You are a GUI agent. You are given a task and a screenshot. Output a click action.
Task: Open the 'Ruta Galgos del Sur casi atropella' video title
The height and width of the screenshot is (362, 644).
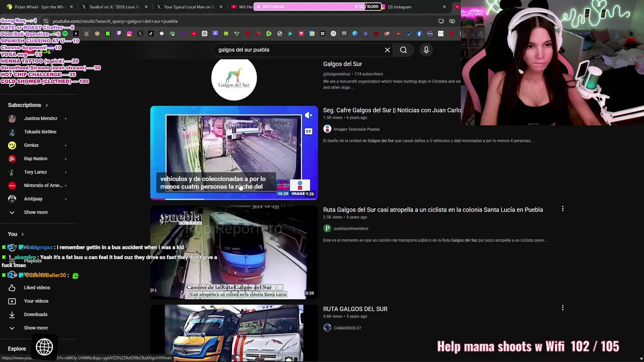433,210
